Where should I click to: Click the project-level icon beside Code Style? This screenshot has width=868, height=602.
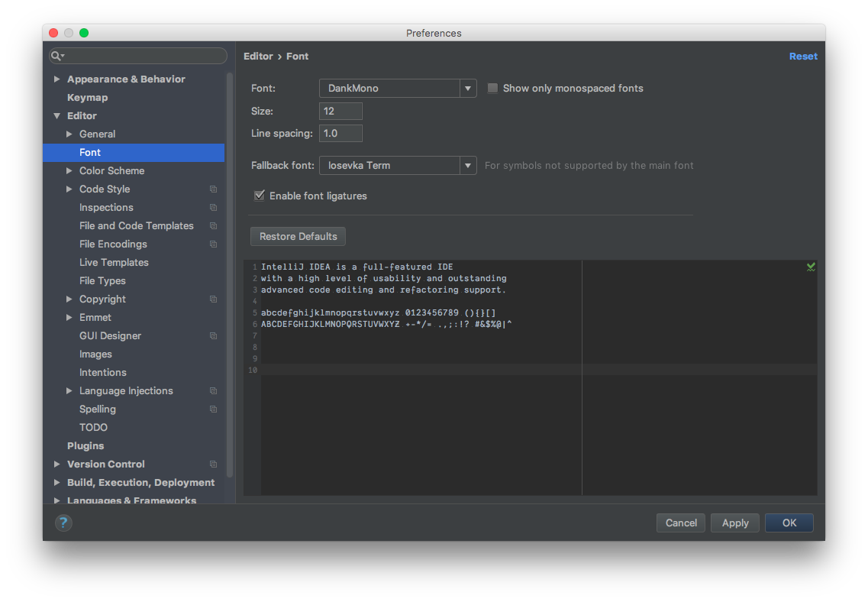coord(213,189)
